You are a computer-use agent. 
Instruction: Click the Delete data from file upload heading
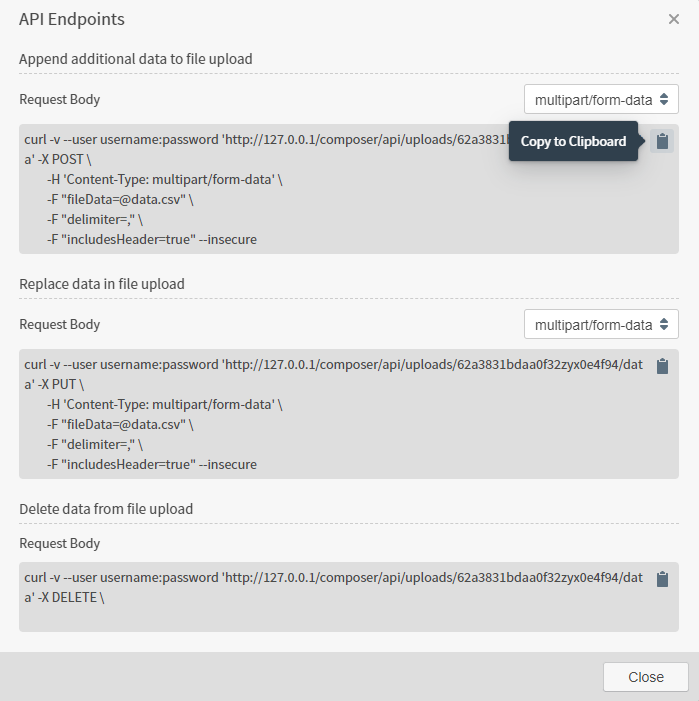pos(106,509)
